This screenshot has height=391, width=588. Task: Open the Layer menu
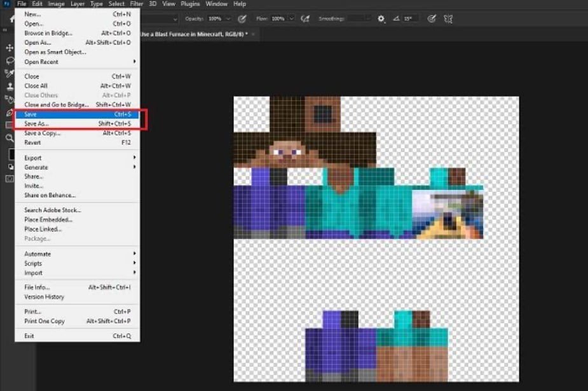[x=78, y=4]
